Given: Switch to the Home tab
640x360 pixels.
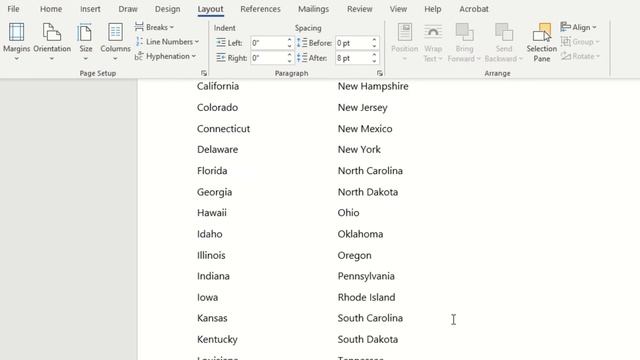Looking at the screenshot, I should click(51, 9).
